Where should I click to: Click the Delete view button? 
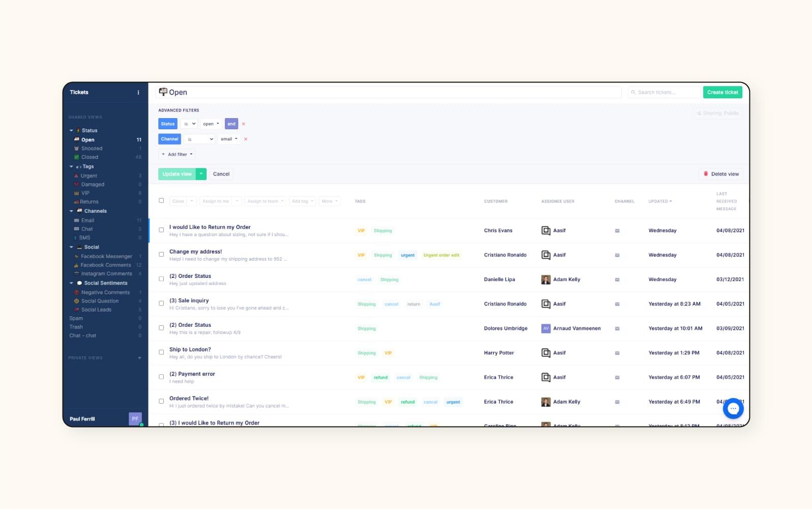point(721,174)
